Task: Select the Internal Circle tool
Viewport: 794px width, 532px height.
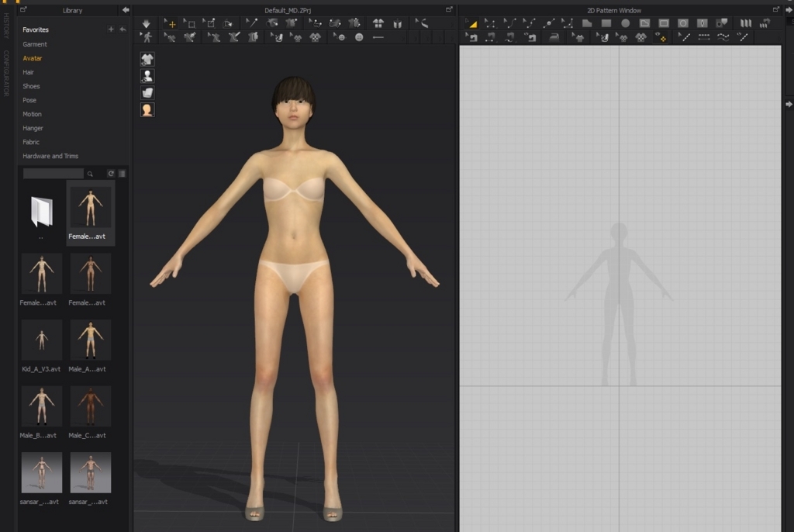Action: pyautogui.click(x=683, y=23)
